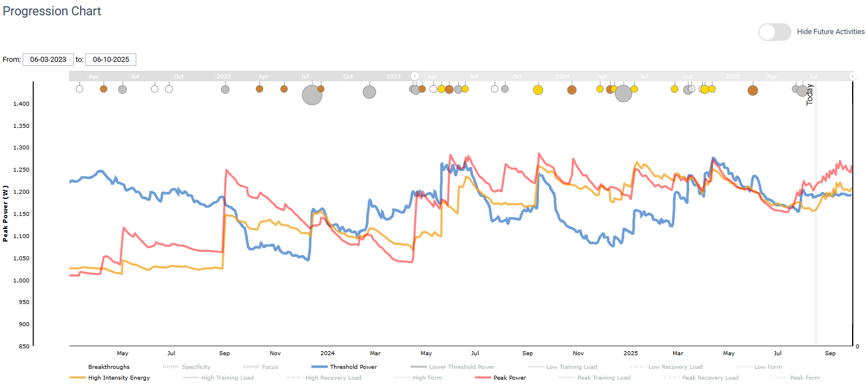Viewport: 868px width, 391px height.
Task: Click the brown breakthrough marker under 2024 label
Action: coord(571,90)
